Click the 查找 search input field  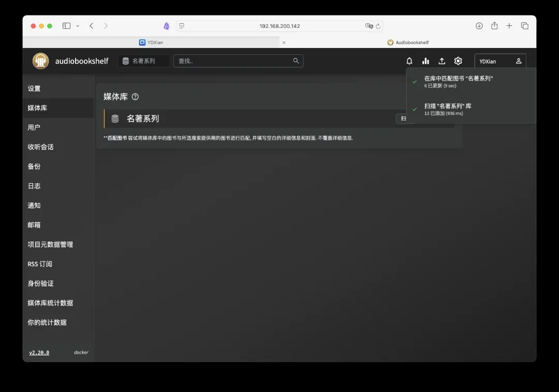233,61
